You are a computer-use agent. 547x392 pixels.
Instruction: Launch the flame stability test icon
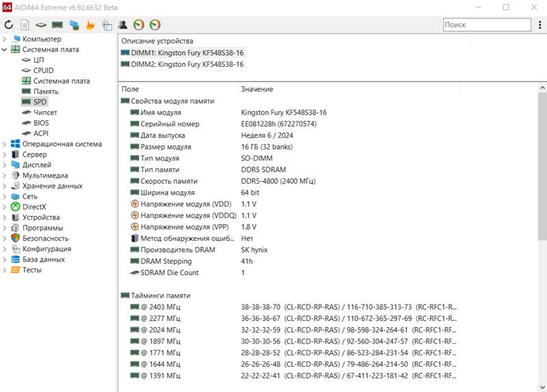pyautogui.click(x=90, y=25)
